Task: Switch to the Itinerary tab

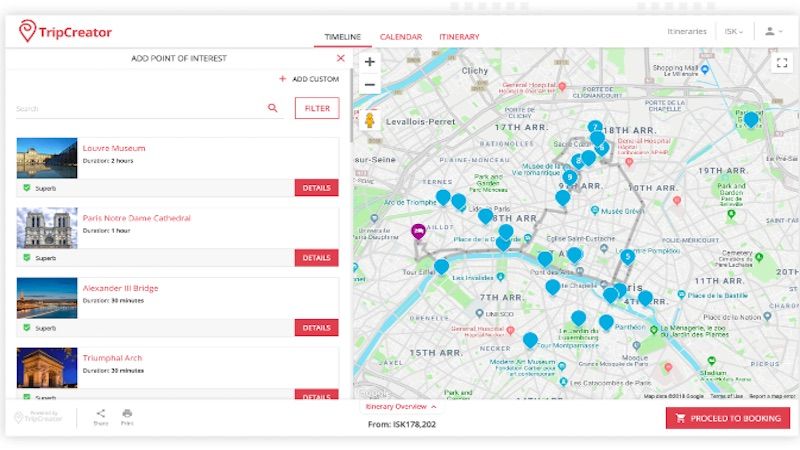Action: tap(459, 37)
